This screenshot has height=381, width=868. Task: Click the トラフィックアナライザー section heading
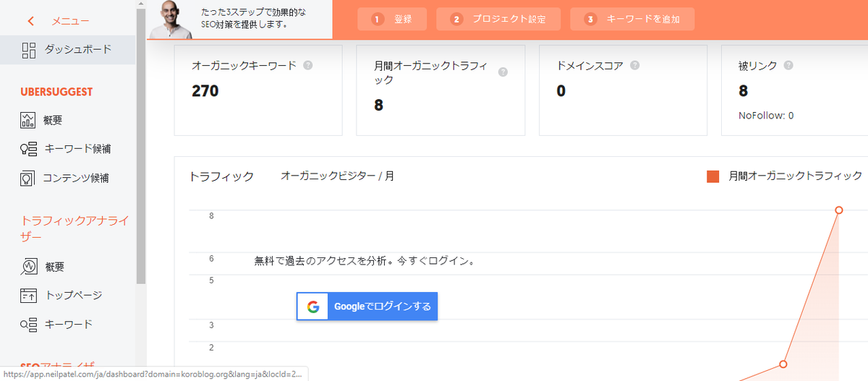(75, 228)
